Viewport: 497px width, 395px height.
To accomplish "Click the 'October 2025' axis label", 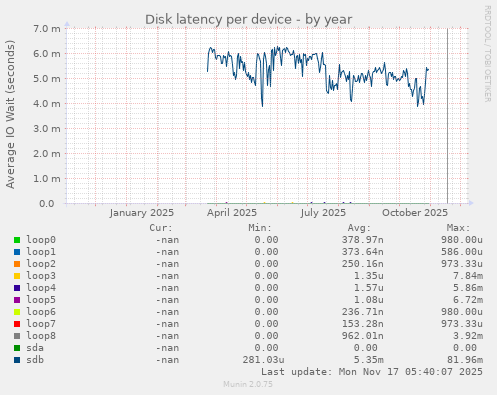I will click(415, 213).
